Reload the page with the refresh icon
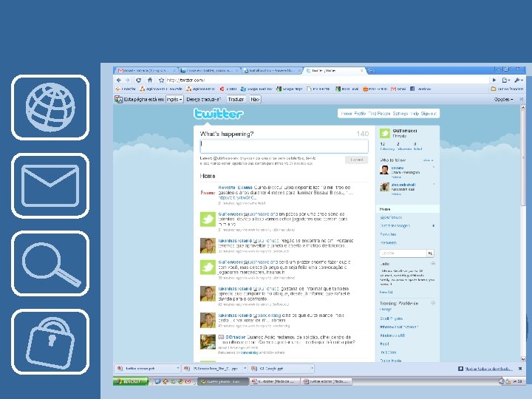This screenshot has width=532, height=399. (x=138, y=80)
